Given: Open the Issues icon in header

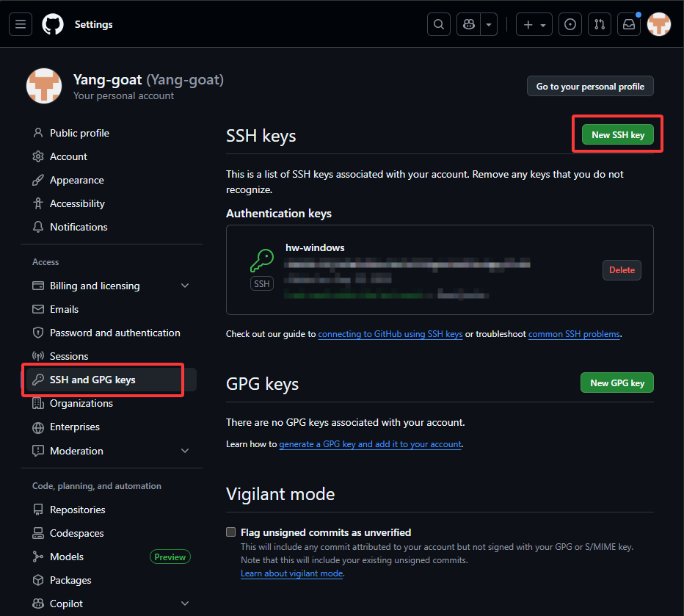Looking at the screenshot, I should click(570, 24).
